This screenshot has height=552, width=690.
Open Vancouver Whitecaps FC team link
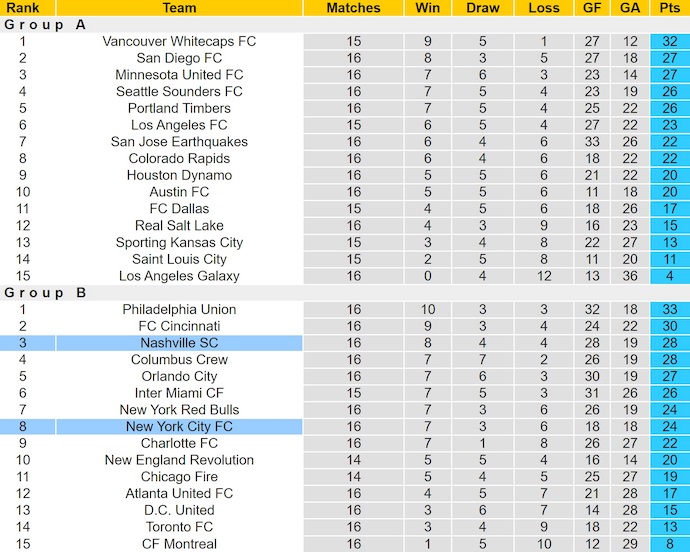179,42
